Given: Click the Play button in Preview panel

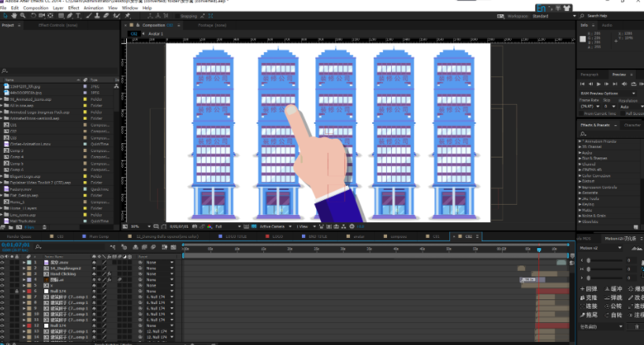Looking at the screenshot, I should click(x=598, y=83).
